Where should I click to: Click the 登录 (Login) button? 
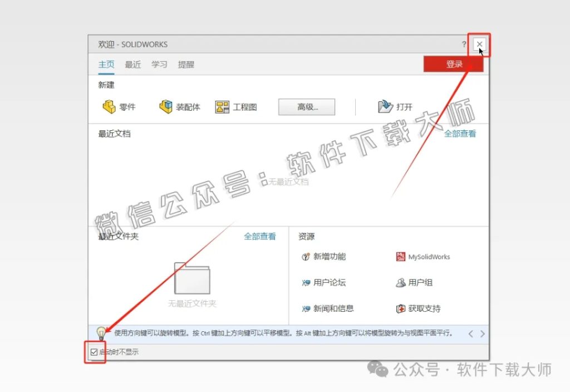453,64
